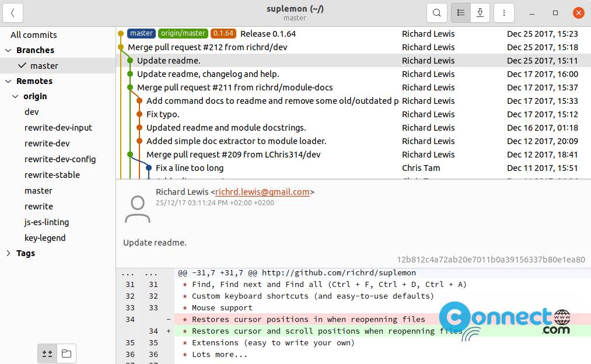Close the window with red X
Viewport: 591px width, 364px height.
coord(579,13)
